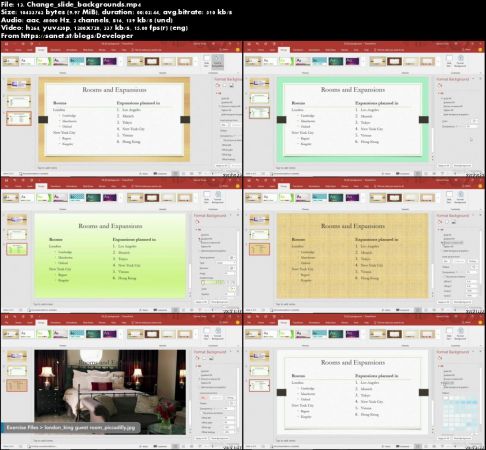Click highlighted File button in bedroom-photo frame pane
Viewport: 486px width, 450px height.
click(203, 398)
